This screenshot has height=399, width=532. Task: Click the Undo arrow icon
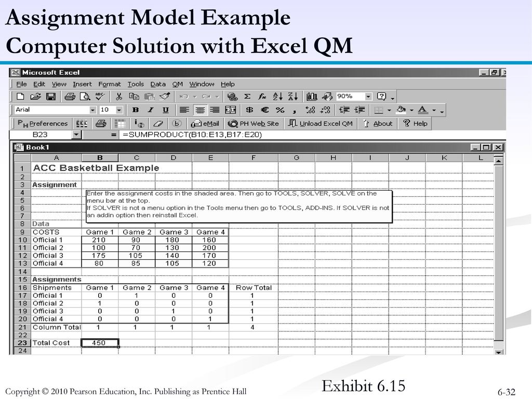click(184, 97)
